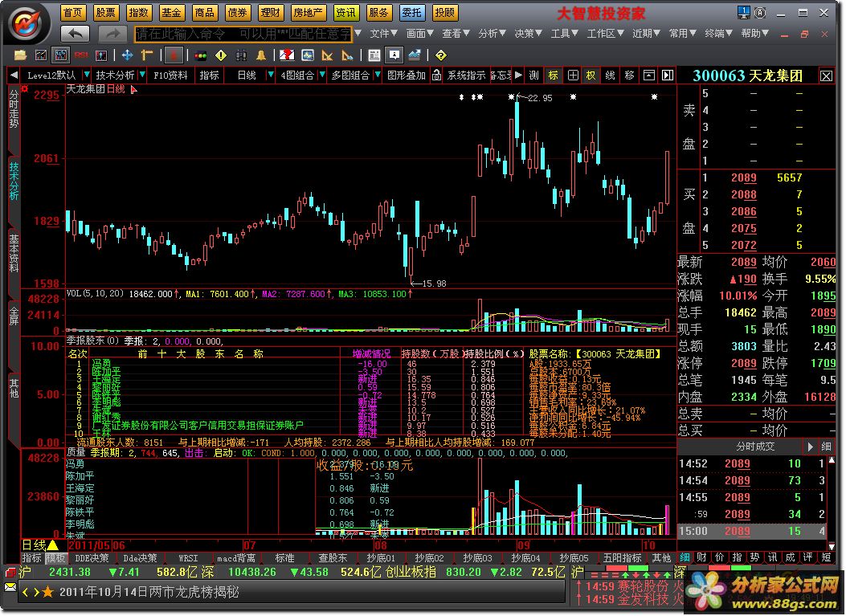Expand the 日线 period dropdown arrow
This screenshot has height=616, width=846.
point(270,75)
